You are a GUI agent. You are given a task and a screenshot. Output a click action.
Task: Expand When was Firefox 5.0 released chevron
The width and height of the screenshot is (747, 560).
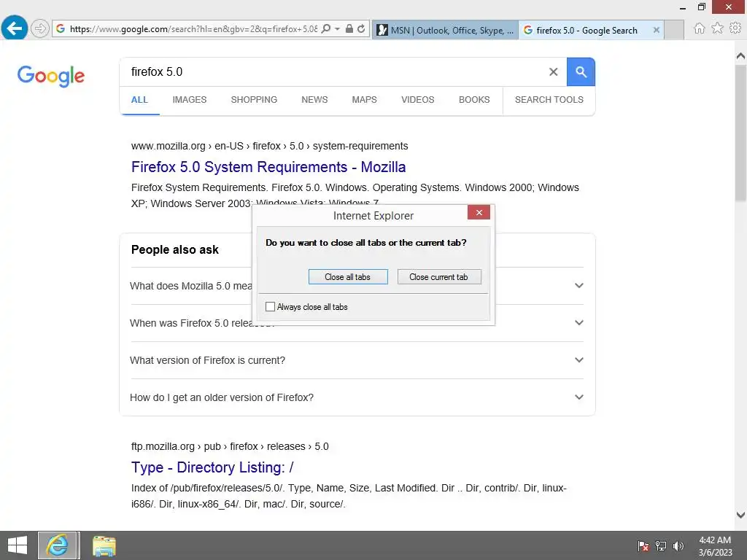point(578,323)
